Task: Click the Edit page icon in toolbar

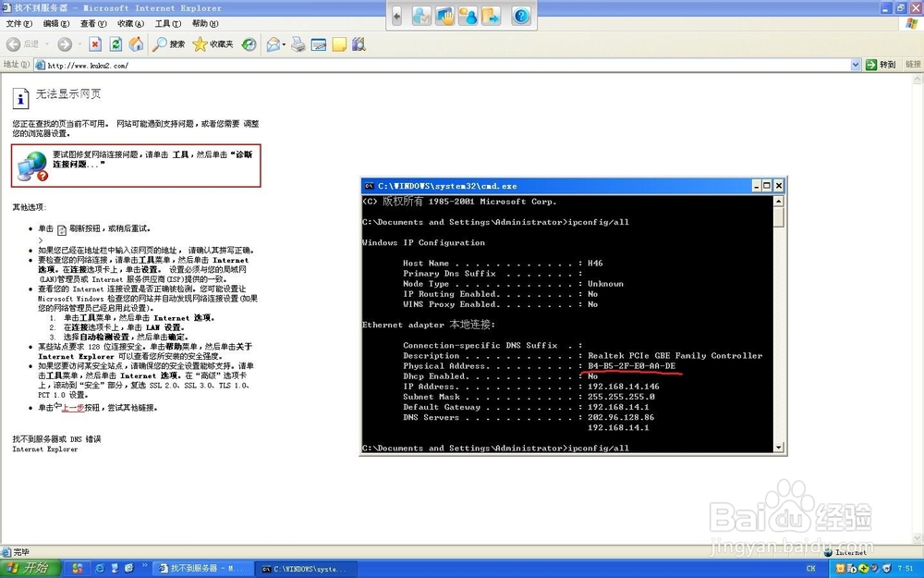Action: point(318,44)
